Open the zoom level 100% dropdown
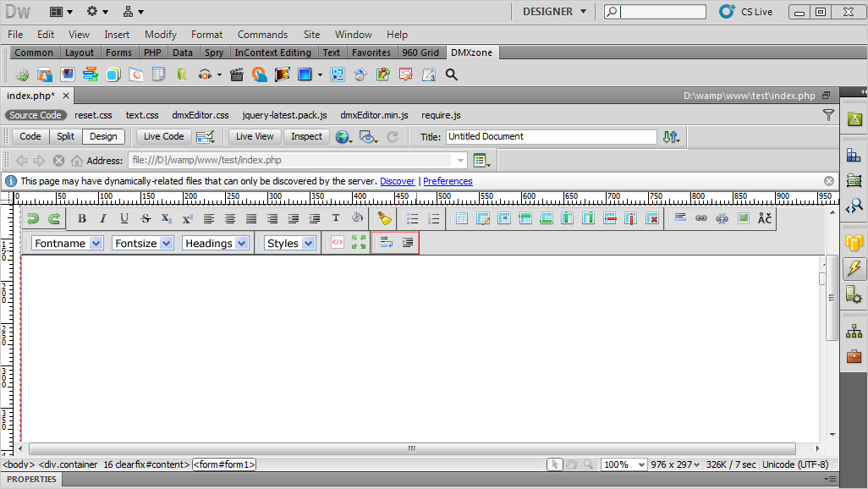 click(624, 464)
